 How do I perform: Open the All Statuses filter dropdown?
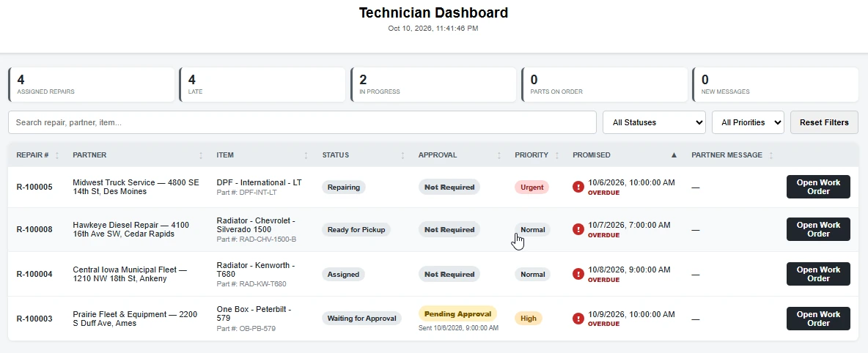point(655,122)
